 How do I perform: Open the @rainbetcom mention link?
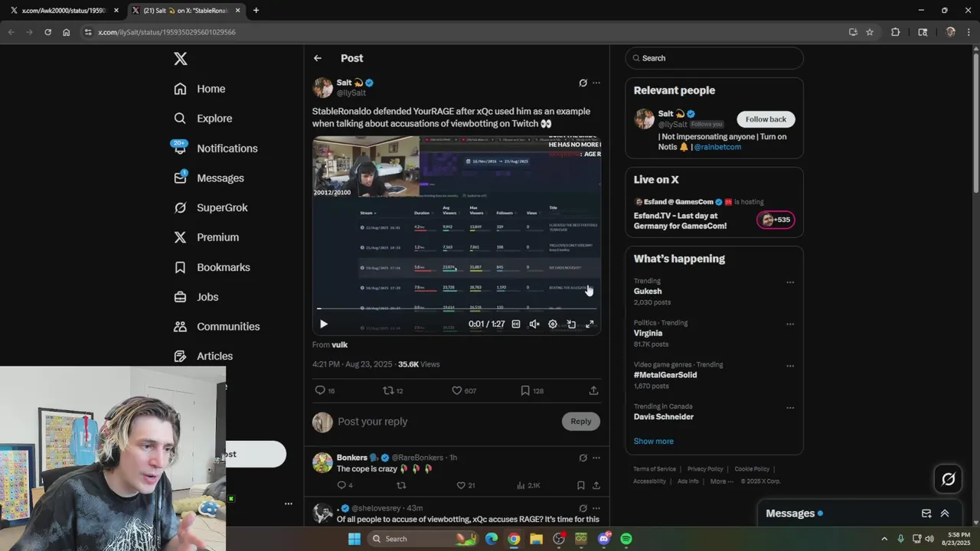(x=717, y=147)
